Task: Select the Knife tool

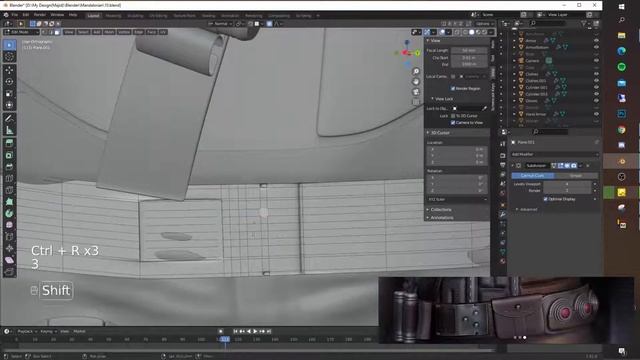Action: click(9, 190)
